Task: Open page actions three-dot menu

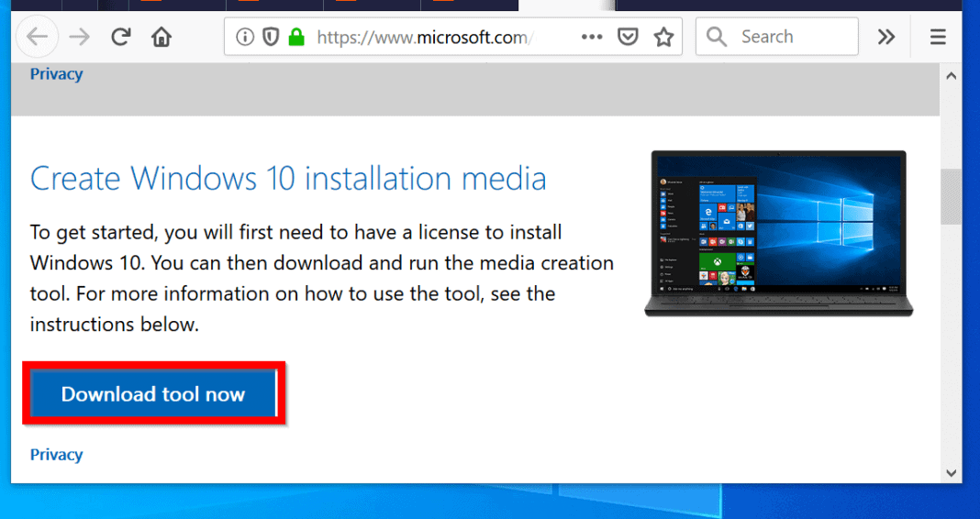Action: coord(591,37)
